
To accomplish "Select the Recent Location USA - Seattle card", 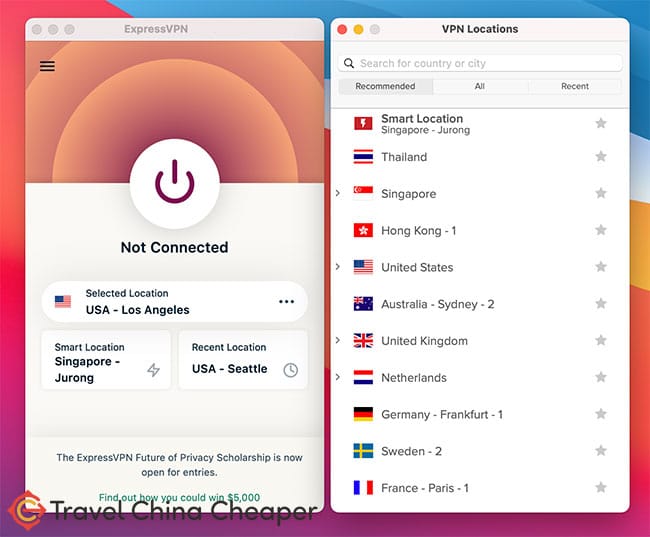I will click(243, 360).
